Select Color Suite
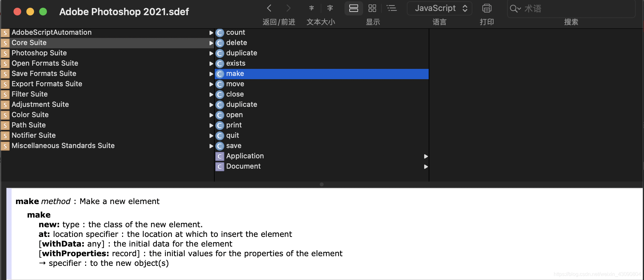Image resolution: width=644 pixels, height=280 pixels. click(107, 115)
